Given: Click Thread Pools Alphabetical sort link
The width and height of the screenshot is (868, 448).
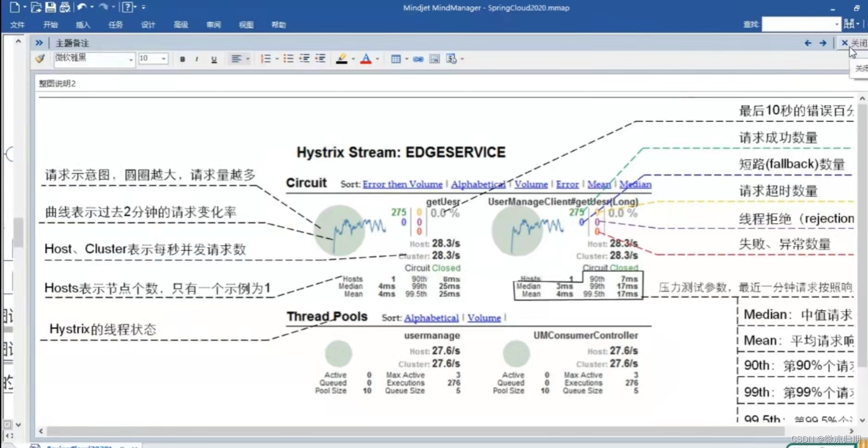Looking at the screenshot, I should click(x=431, y=318).
